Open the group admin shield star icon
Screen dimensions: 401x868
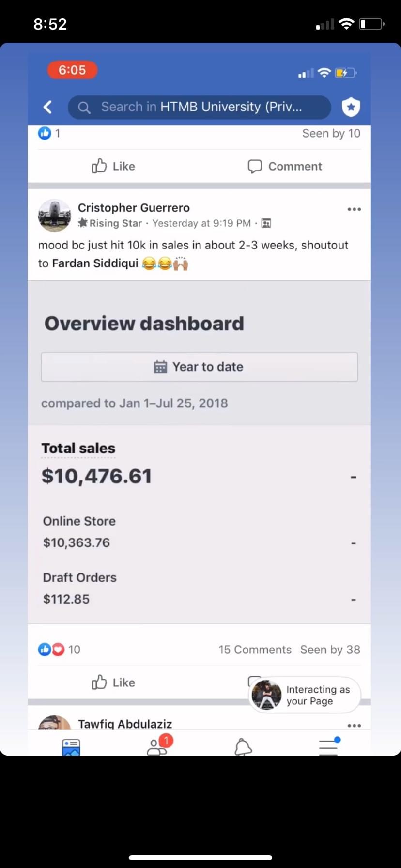click(x=351, y=107)
